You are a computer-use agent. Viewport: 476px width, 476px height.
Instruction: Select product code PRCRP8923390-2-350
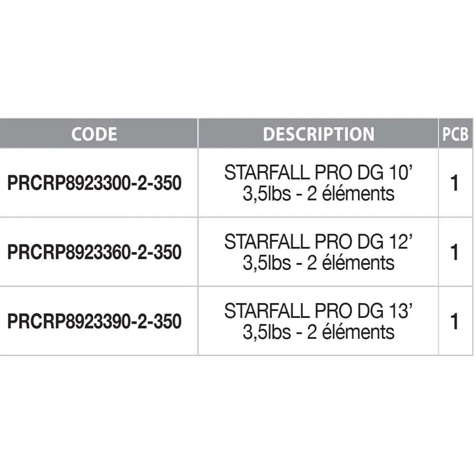coord(94,321)
